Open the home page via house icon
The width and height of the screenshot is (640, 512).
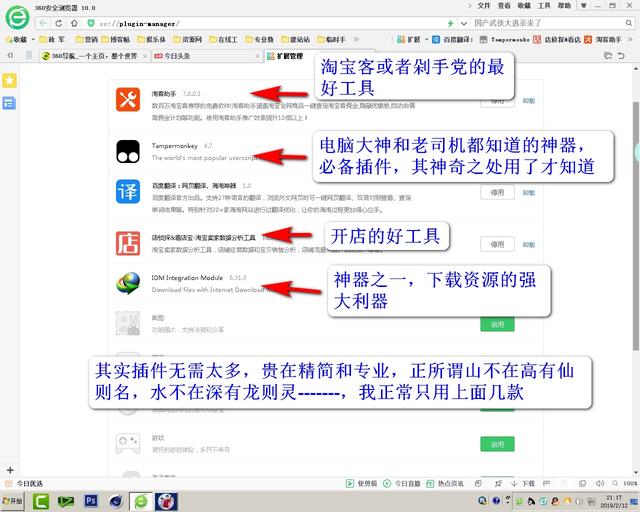point(74,23)
